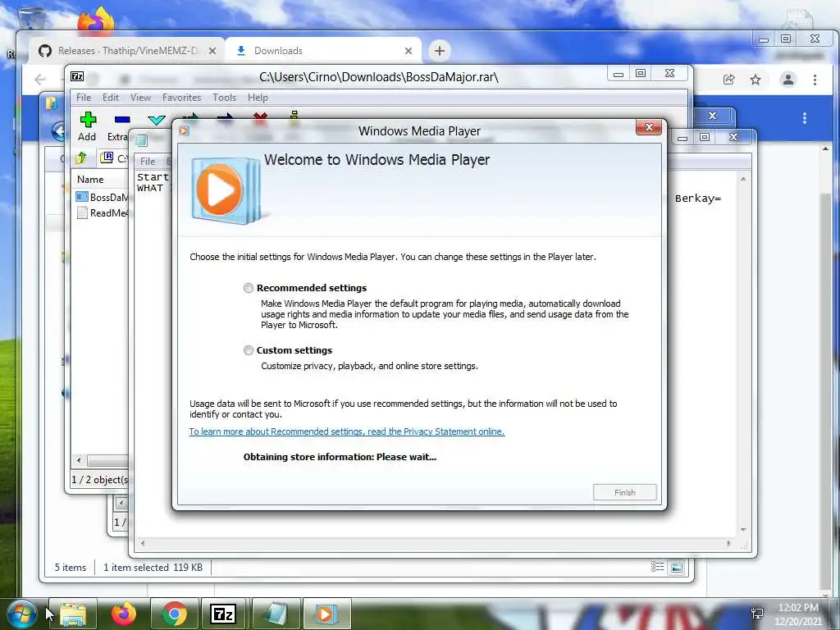Screen dimensions: 840x630
Task: Click Chrome's share page icon
Action: click(x=728, y=80)
